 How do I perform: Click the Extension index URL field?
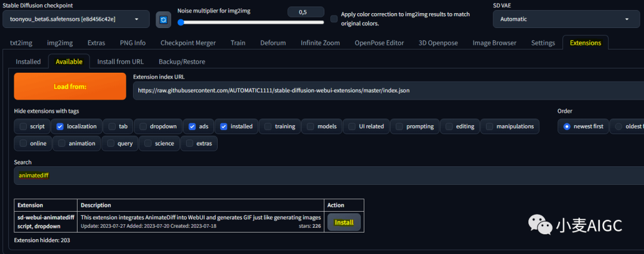click(388, 90)
